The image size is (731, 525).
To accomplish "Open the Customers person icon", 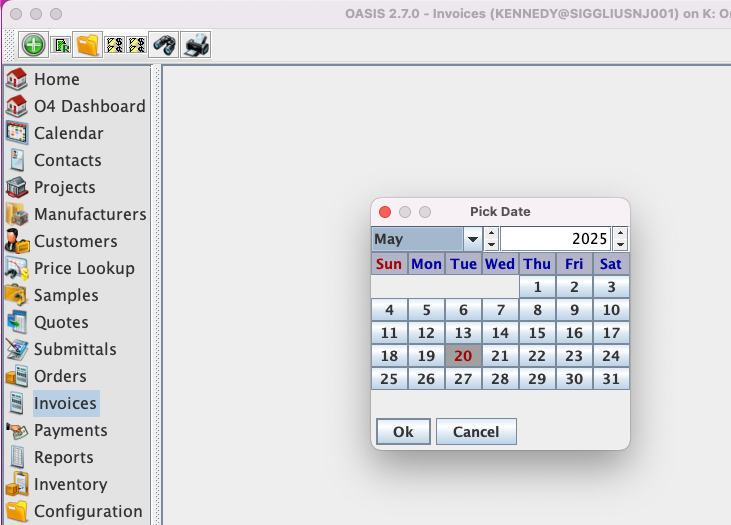I will coord(17,241).
